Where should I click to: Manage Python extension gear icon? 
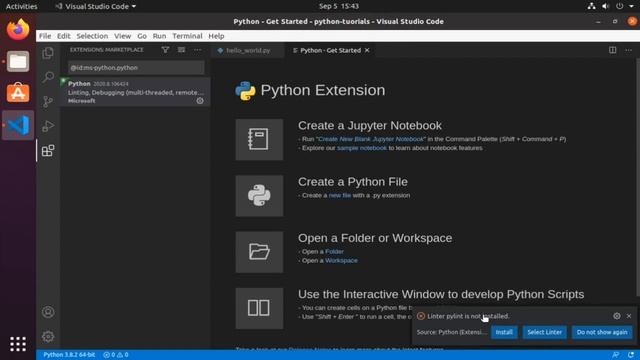(200, 101)
